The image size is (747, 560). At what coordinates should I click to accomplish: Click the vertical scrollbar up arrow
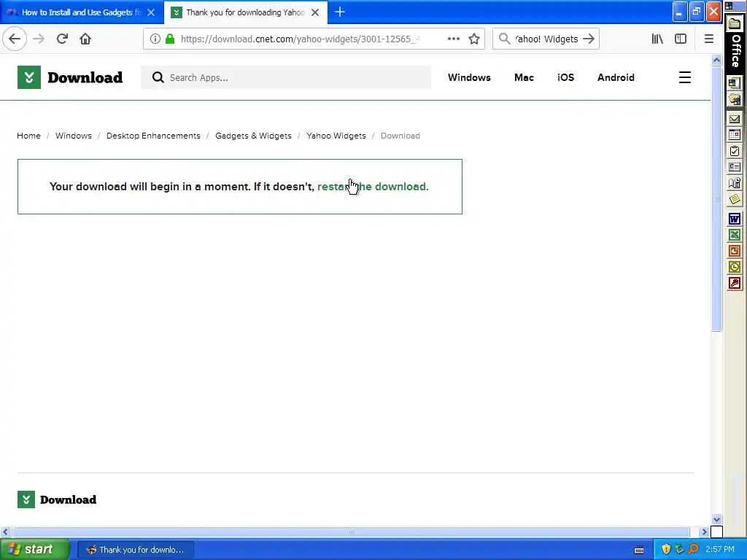click(716, 60)
